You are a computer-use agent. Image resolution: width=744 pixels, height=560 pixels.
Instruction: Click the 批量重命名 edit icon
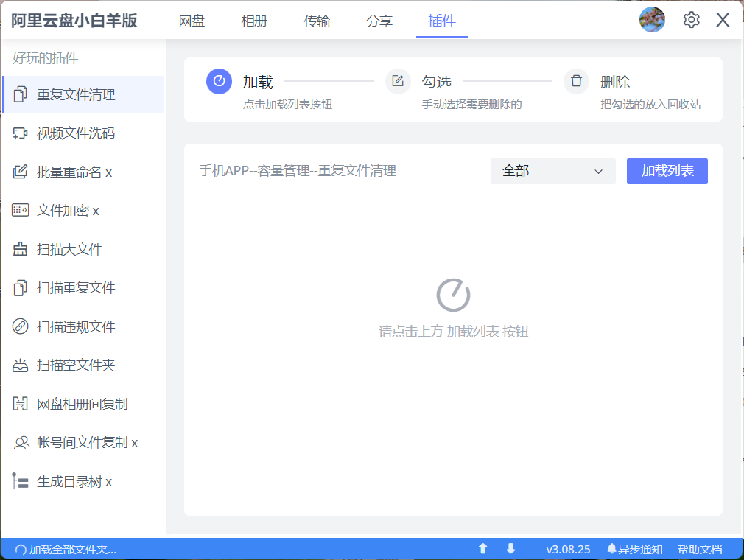[20, 172]
